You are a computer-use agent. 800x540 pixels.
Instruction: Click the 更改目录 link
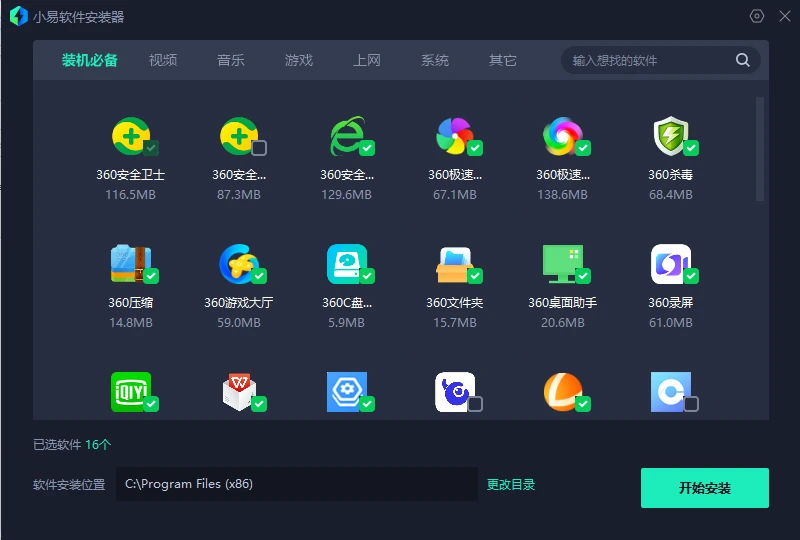coord(511,485)
